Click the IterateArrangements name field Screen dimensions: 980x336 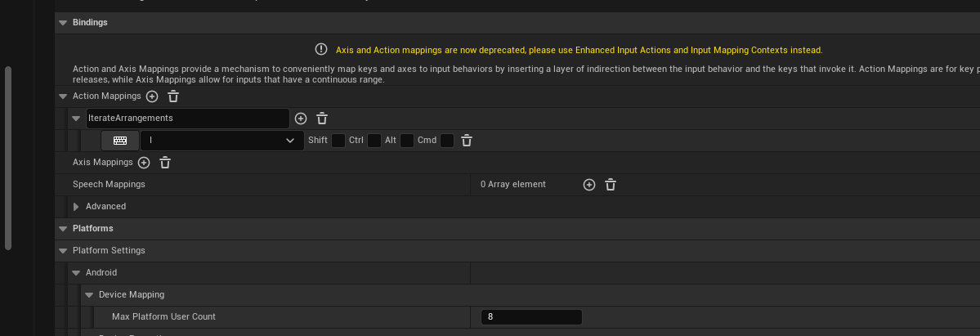point(187,119)
